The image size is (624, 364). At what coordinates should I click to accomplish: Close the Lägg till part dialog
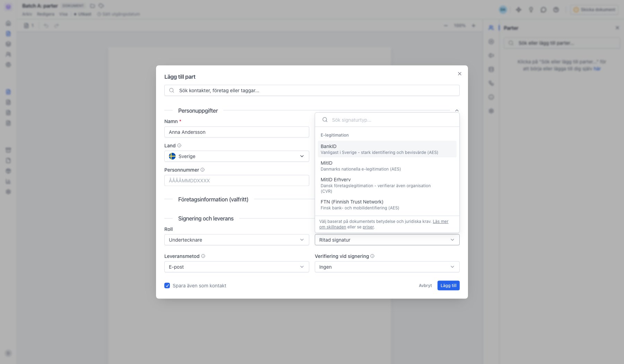(x=459, y=74)
